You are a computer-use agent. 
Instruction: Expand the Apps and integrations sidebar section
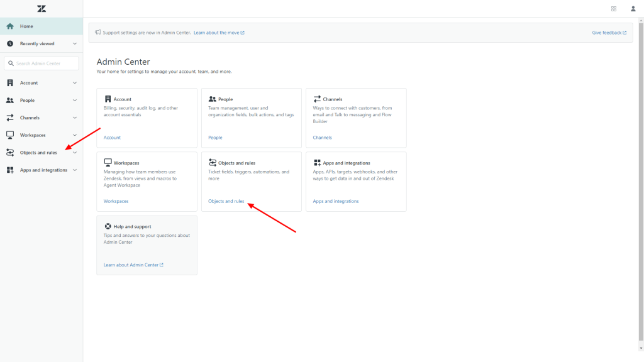point(74,170)
